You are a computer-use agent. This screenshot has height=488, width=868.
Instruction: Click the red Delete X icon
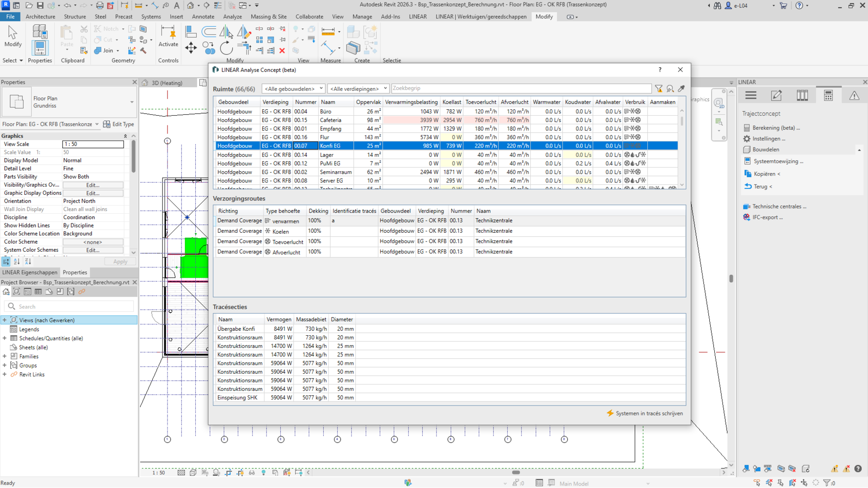tap(282, 50)
